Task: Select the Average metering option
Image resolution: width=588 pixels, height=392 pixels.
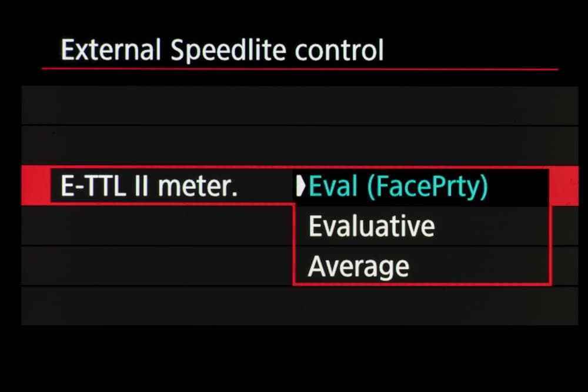Action: 358,266
